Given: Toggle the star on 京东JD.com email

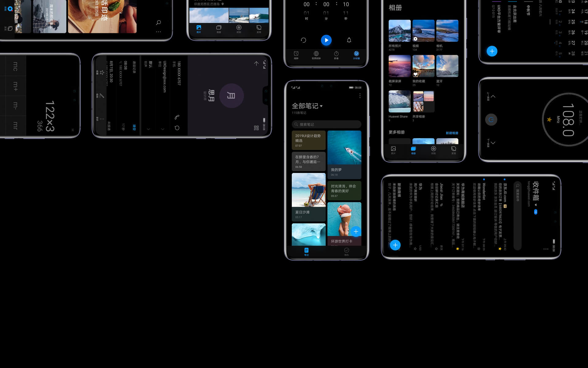Looking at the screenshot, I should pyautogui.click(x=500, y=249).
